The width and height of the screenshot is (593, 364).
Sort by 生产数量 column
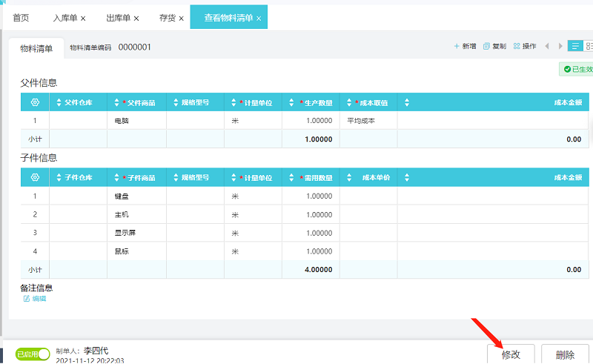click(291, 102)
